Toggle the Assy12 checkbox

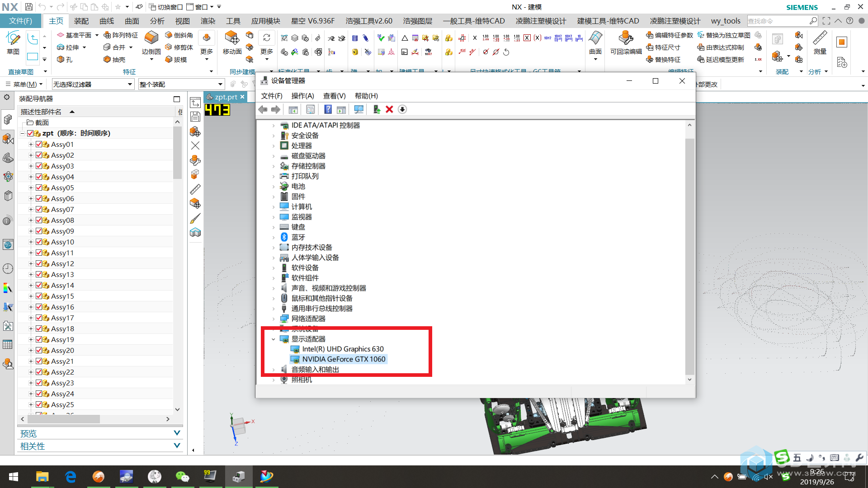click(39, 264)
